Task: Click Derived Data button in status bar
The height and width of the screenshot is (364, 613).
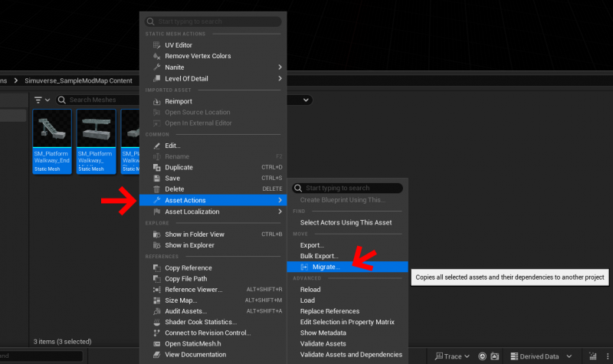Action: [x=542, y=356]
